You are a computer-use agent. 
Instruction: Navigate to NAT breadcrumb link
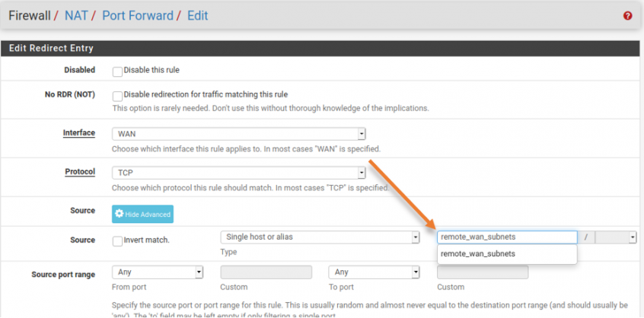coord(76,15)
